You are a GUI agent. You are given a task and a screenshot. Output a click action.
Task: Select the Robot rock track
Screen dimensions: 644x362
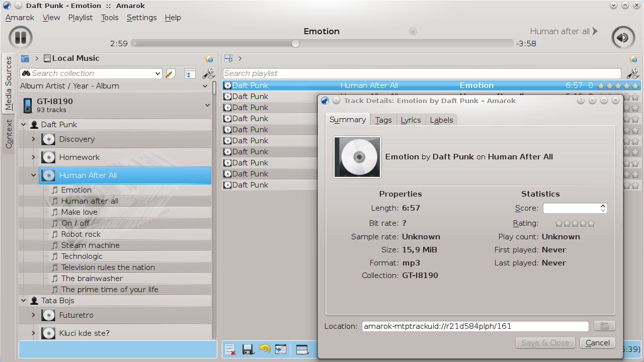81,234
